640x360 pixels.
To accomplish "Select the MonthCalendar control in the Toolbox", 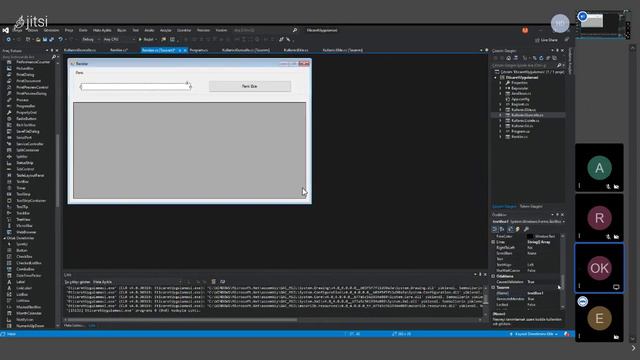I will pos(29,313).
